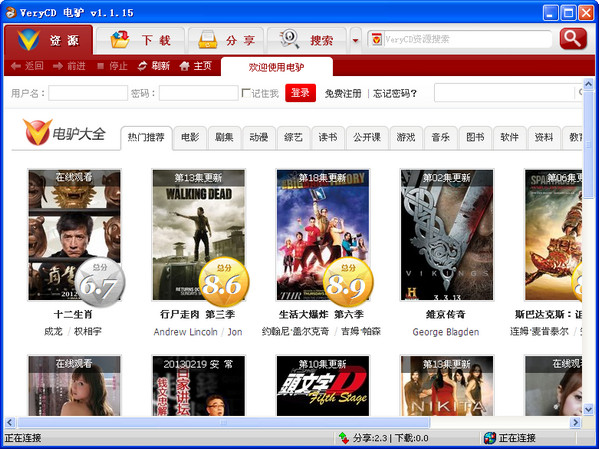Click the 6.7 score badge
This screenshot has height=449, width=599.
click(x=100, y=282)
